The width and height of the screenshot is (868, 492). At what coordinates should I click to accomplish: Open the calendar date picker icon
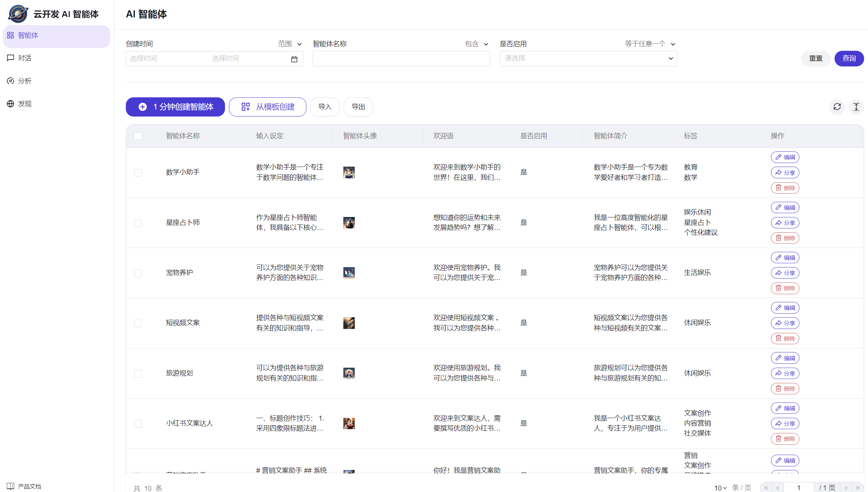tap(294, 59)
